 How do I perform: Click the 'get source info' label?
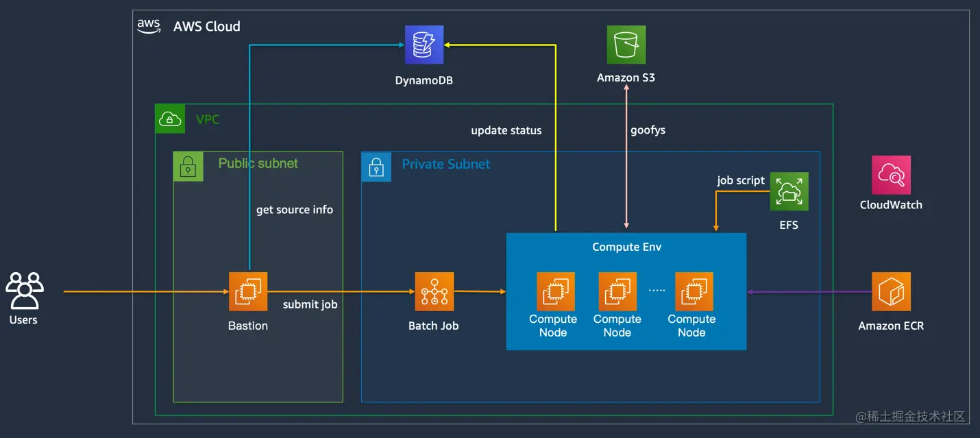click(x=295, y=210)
